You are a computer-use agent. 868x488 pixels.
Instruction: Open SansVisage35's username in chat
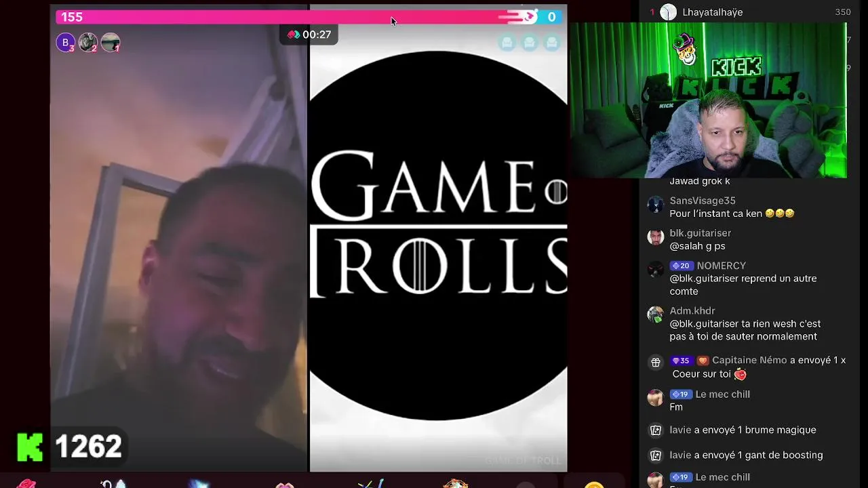point(703,201)
